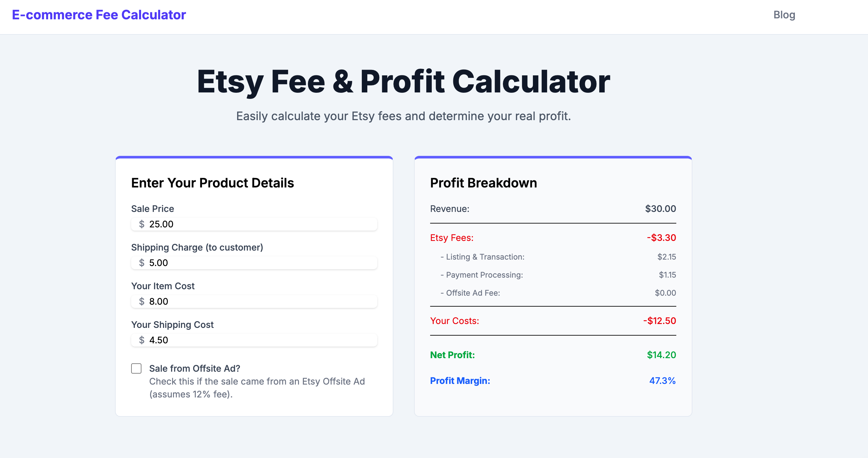
Task: Click the E-commerce Fee Calculator logo link
Action: (x=98, y=14)
